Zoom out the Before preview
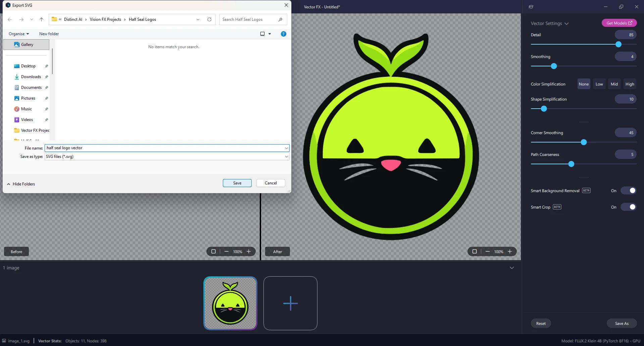This screenshot has width=644, height=346. pos(227,251)
